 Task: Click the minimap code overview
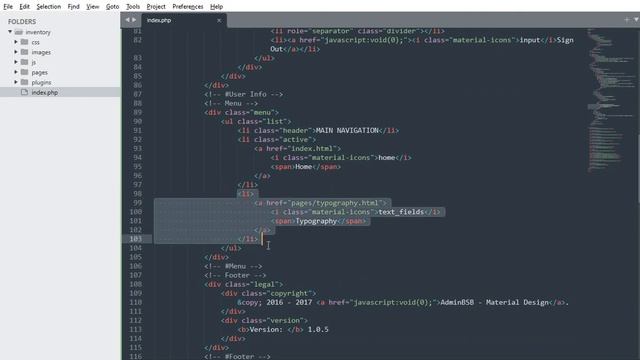pyautogui.click(x=611, y=100)
